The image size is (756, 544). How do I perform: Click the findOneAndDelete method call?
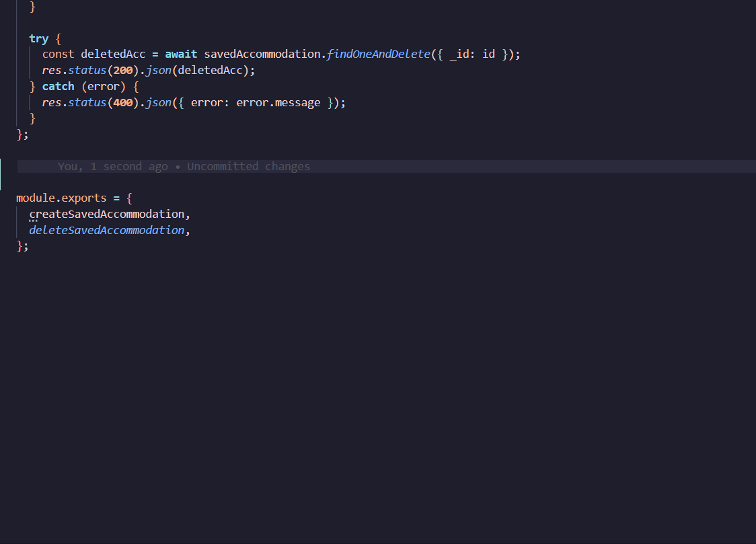click(379, 54)
